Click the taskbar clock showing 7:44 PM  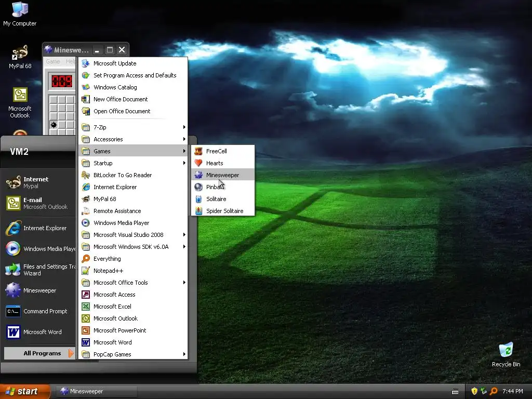pos(513,391)
